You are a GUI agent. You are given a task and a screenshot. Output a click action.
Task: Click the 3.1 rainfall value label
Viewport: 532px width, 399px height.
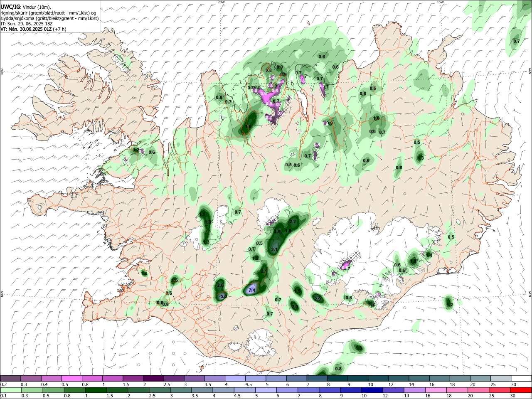274,249
